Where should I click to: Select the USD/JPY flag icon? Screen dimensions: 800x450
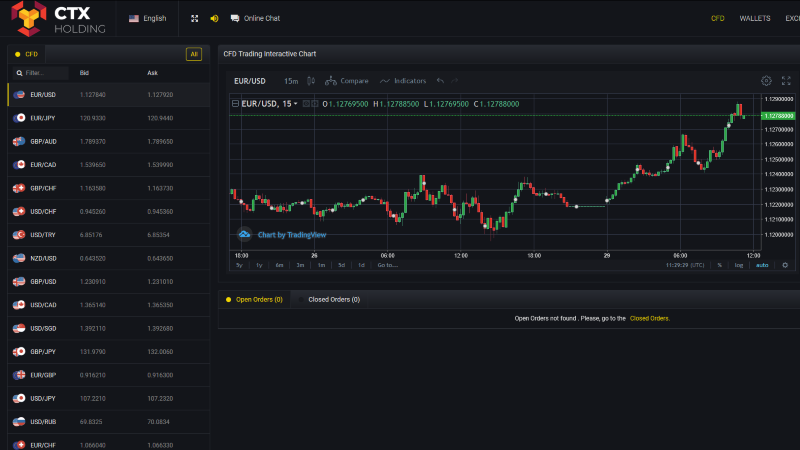[x=19, y=398]
